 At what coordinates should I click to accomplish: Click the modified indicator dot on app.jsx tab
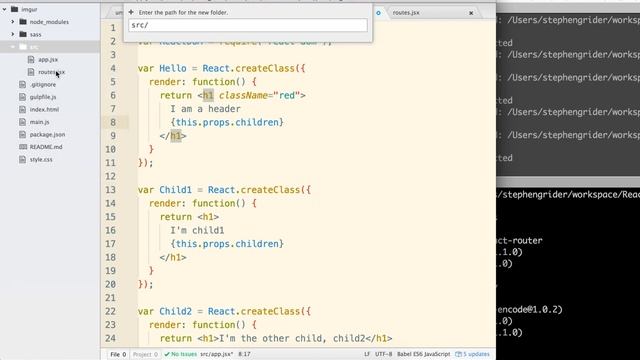tap(378, 13)
